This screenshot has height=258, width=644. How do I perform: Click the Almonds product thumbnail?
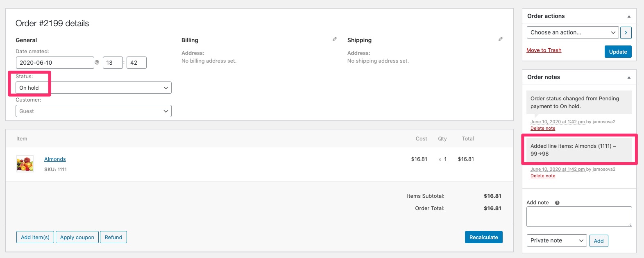25,163
